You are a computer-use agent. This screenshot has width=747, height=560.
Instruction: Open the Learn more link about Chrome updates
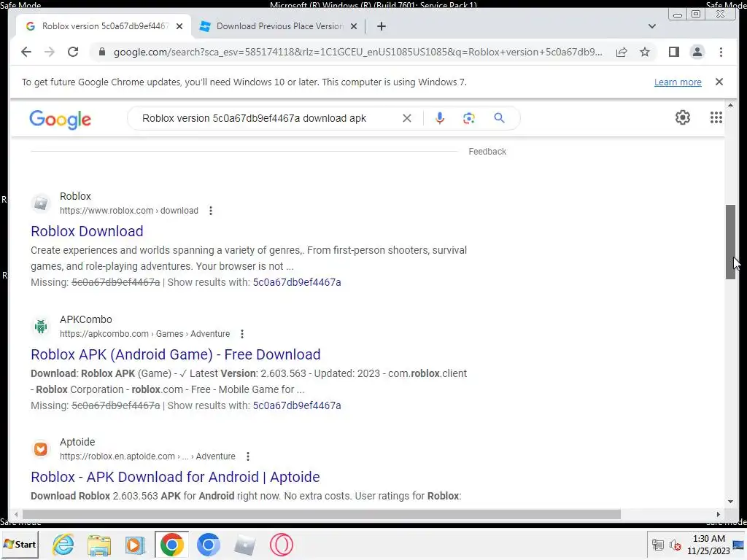[678, 82]
